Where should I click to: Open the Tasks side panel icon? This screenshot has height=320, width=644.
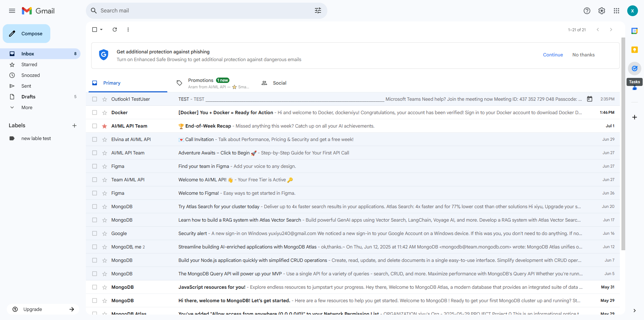pyautogui.click(x=635, y=68)
